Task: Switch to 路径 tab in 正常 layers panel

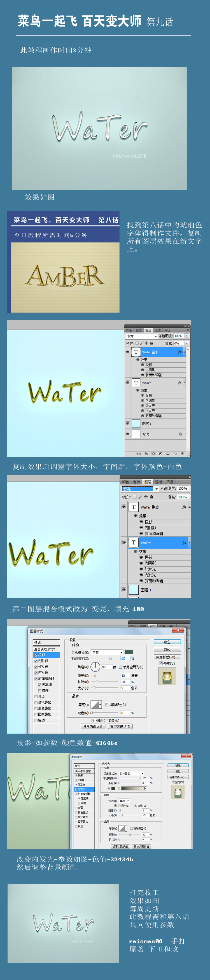Action: (x=167, y=330)
